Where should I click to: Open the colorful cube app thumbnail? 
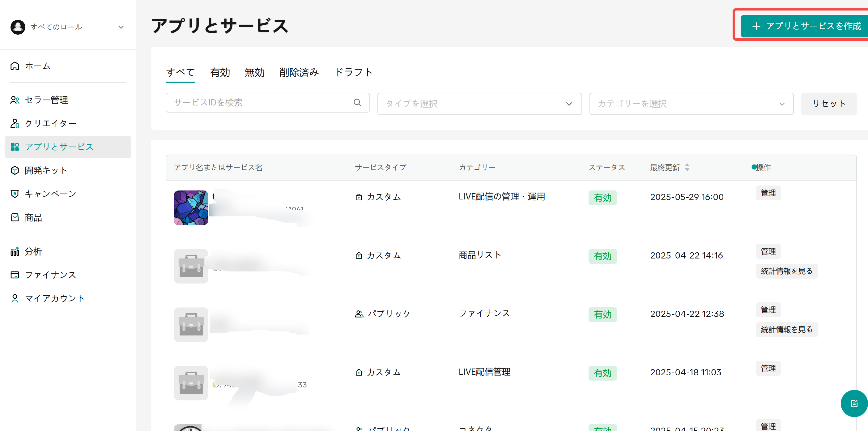point(191,207)
